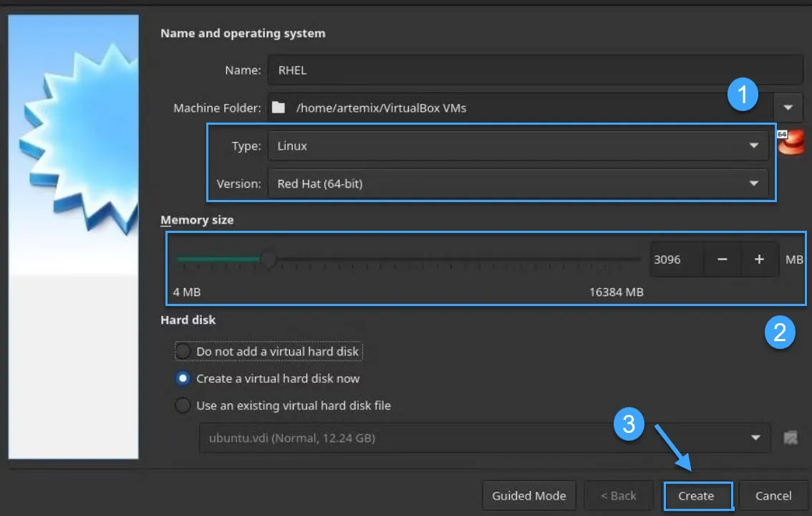The width and height of the screenshot is (812, 516).
Task: Select 'Create a virtual hard disk now'
Action: [183, 378]
